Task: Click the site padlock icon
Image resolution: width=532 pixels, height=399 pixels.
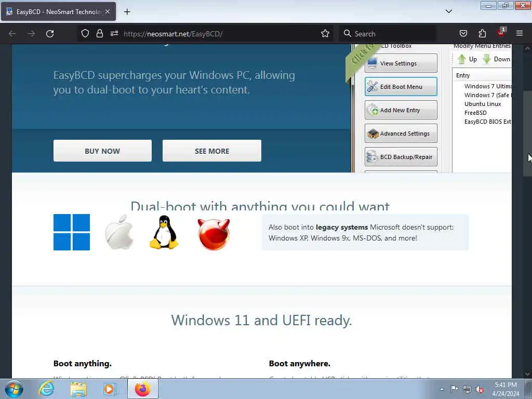Action: coord(99,34)
